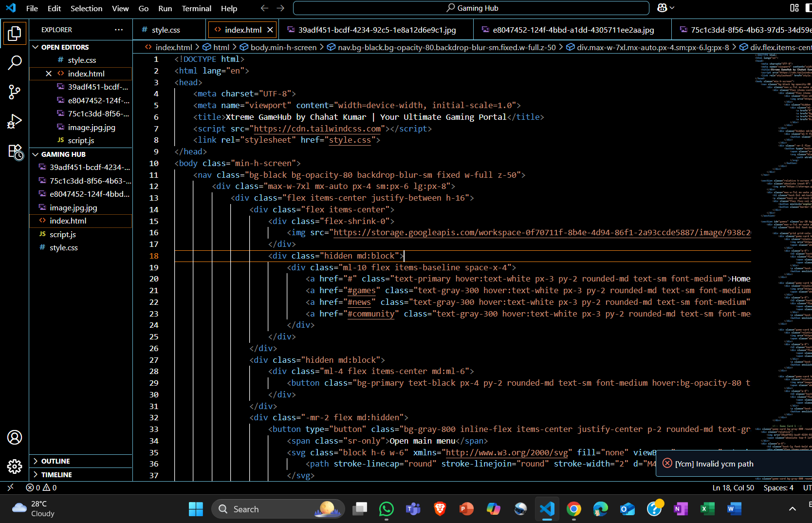Viewport: 812px width, 523px height.
Task: Open the Manage gear icon
Action: [x=15, y=466]
